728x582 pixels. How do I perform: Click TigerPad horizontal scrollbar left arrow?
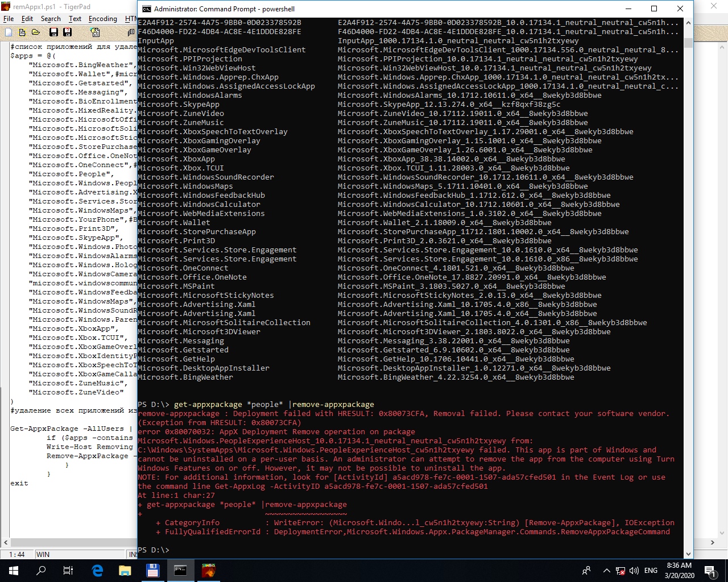point(6,543)
